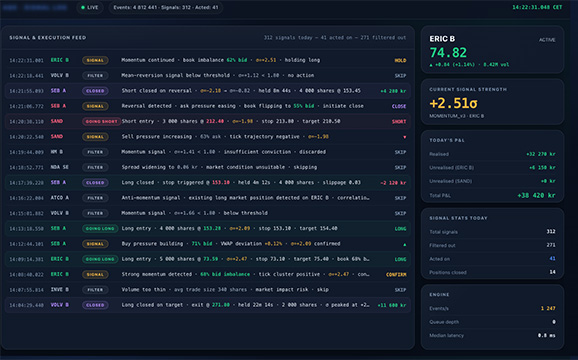Click the ACTIVE status label

[x=547, y=40]
